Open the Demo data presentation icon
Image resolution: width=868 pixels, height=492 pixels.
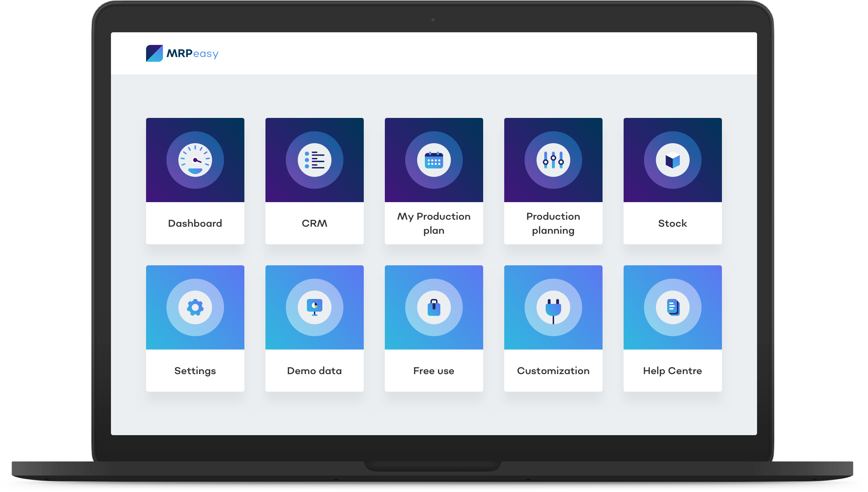coord(315,307)
